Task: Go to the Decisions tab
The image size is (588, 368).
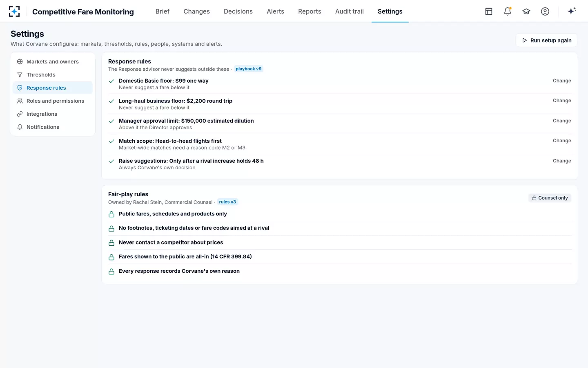Action: [x=238, y=11]
